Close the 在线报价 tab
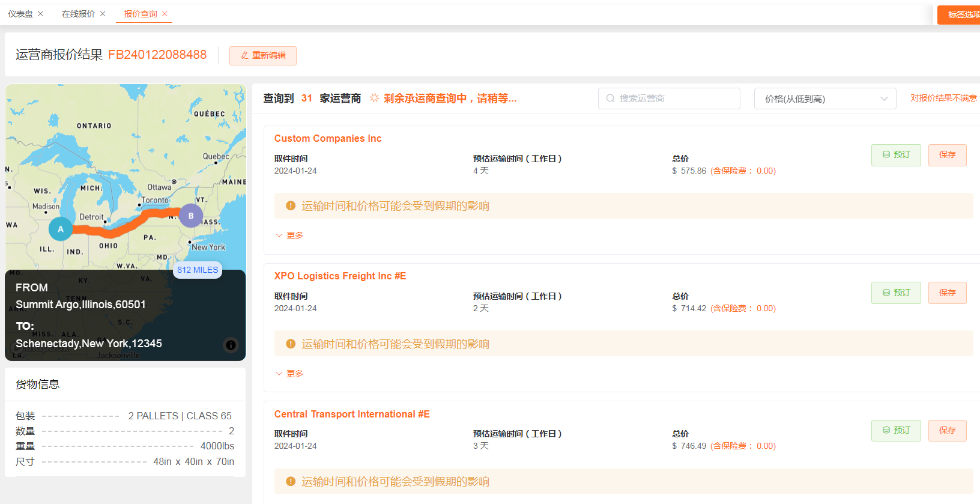This screenshot has width=980, height=504. coord(103,14)
